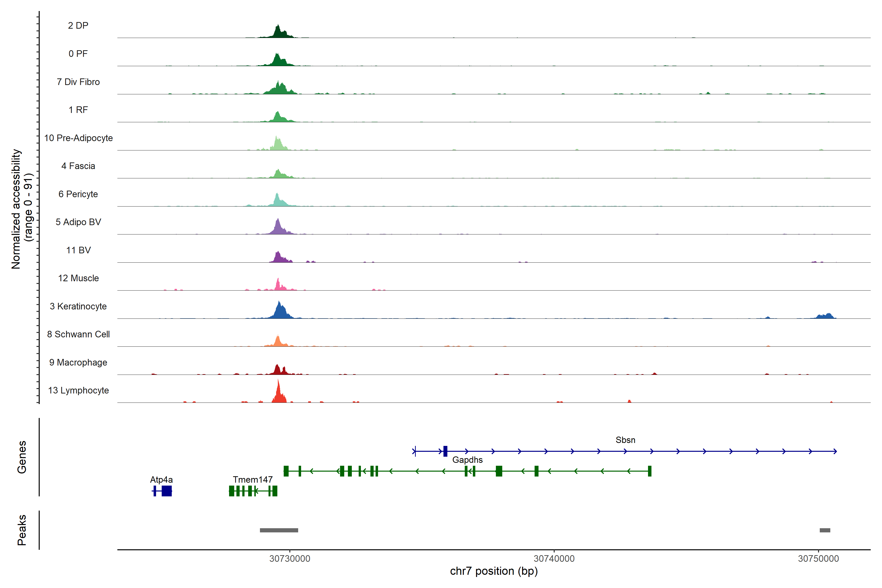This screenshot has width=882, height=588.
Task: Click the 2 DP track label
Action: click(x=78, y=25)
